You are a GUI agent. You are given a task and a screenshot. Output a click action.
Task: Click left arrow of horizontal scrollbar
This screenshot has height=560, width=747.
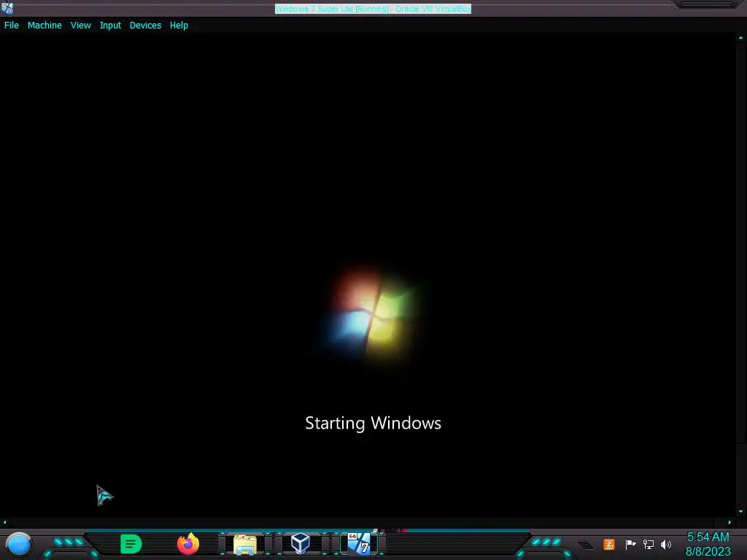click(4, 522)
